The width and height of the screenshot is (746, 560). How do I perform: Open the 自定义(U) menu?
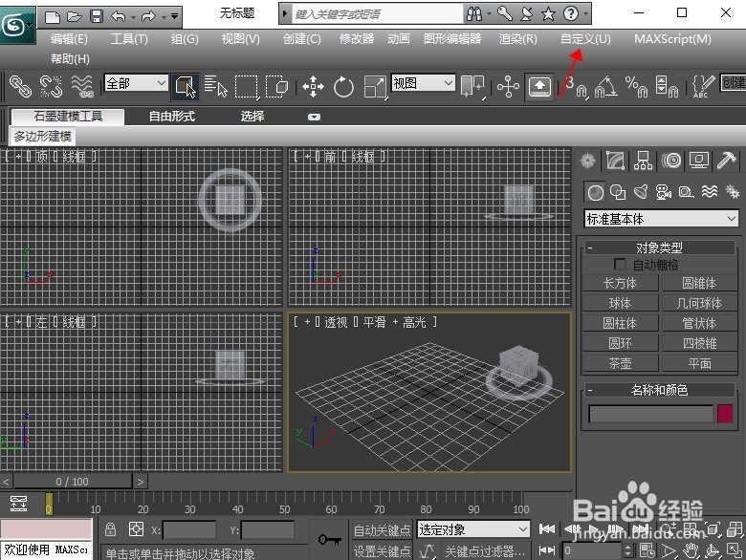(585, 39)
